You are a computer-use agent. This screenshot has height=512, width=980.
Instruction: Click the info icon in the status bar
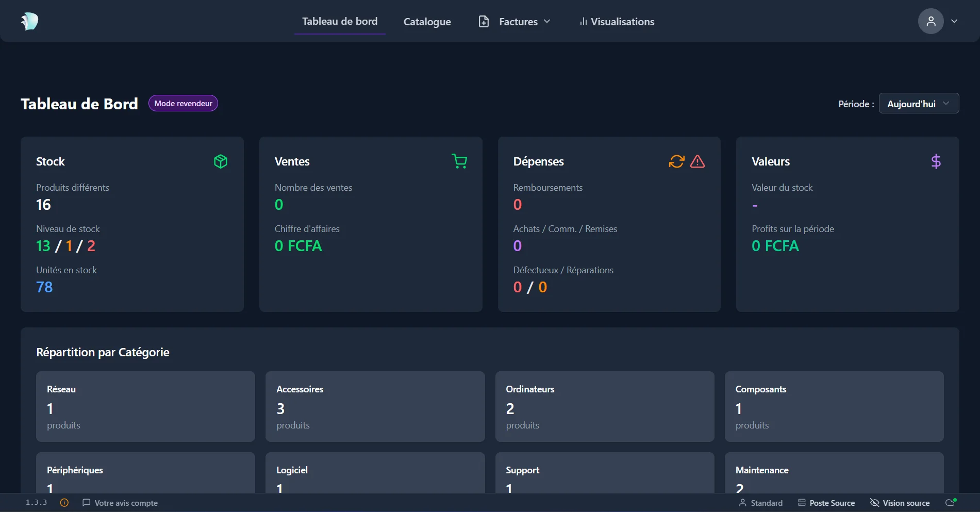[x=64, y=503]
